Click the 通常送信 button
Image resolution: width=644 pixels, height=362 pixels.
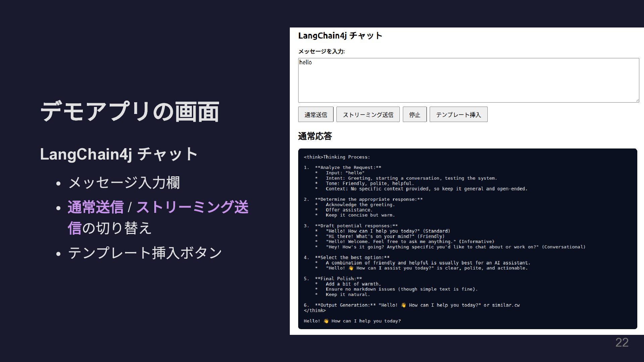[x=315, y=115]
